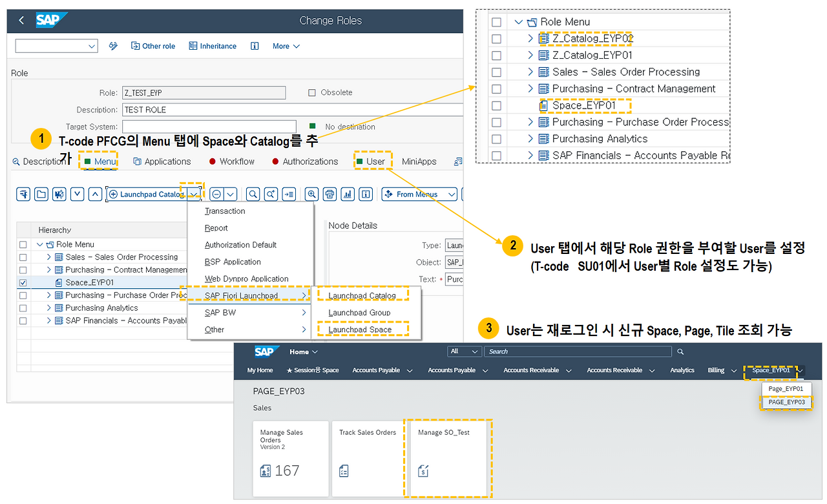Click the zoom-in details icon in toolbar
The width and height of the screenshot is (827, 504).
click(x=312, y=194)
